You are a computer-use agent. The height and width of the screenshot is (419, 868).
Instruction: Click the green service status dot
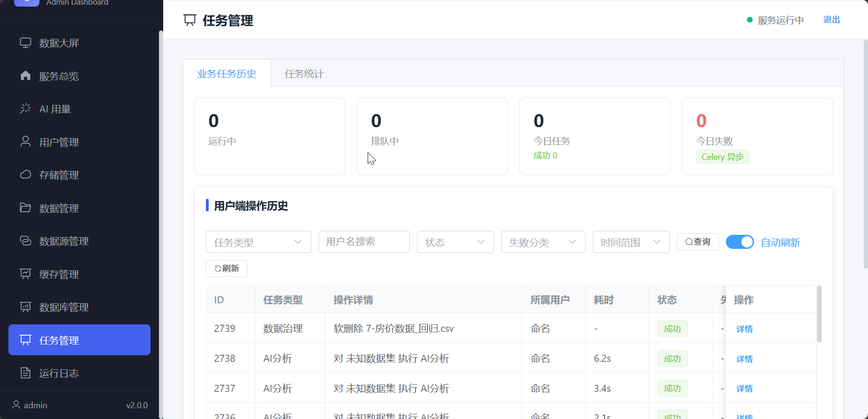point(750,20)
